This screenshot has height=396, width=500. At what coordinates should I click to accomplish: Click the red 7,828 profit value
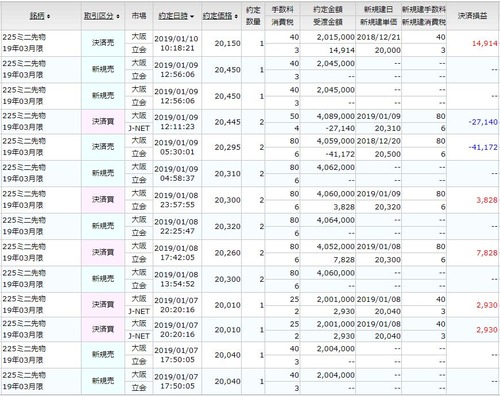point(487,253)
